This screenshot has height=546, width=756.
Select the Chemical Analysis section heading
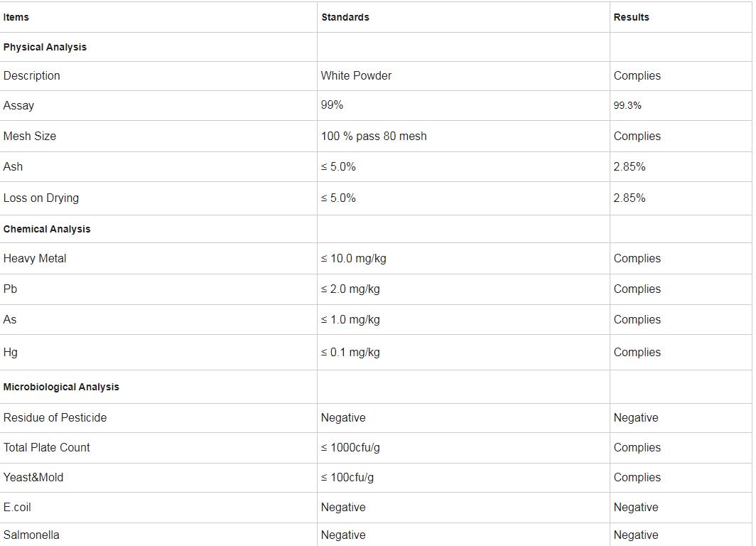(47, 229)
